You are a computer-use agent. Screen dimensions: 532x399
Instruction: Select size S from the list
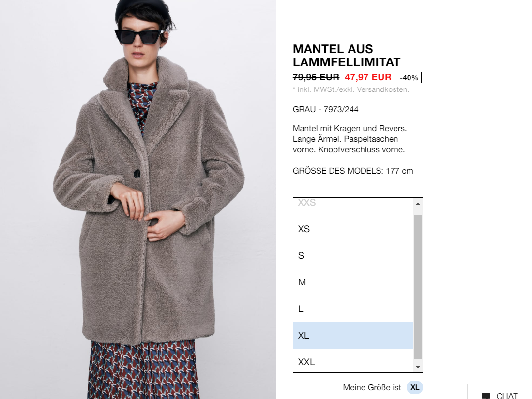pyautogui.click(x=353, y=256)
